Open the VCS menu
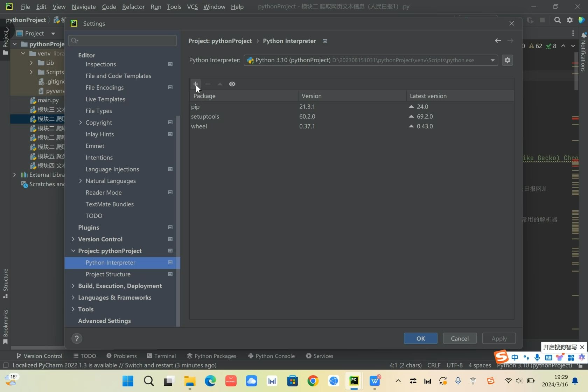The width and height of the screenshot is (588, 392). 192,7
